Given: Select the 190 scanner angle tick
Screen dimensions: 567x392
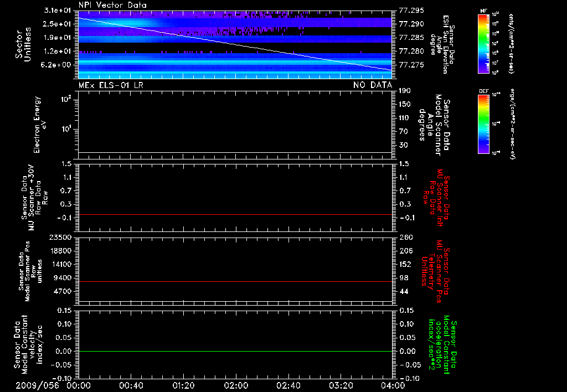Looking at the screenshot, I should 405,90.
